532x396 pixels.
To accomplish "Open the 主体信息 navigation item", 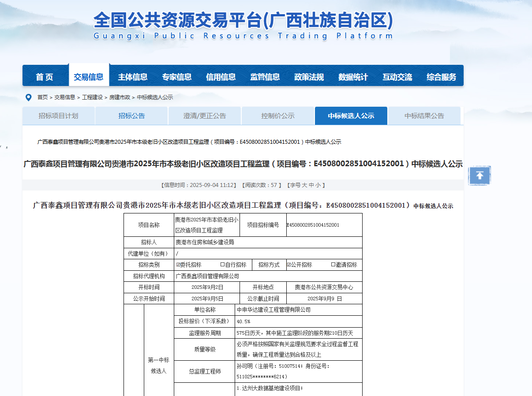I will click(133, 77).
